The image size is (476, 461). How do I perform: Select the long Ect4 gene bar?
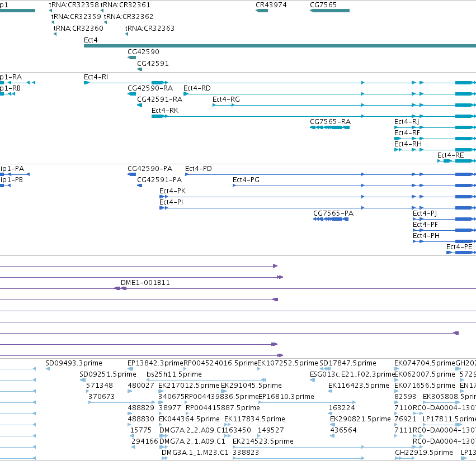[280, 46]
